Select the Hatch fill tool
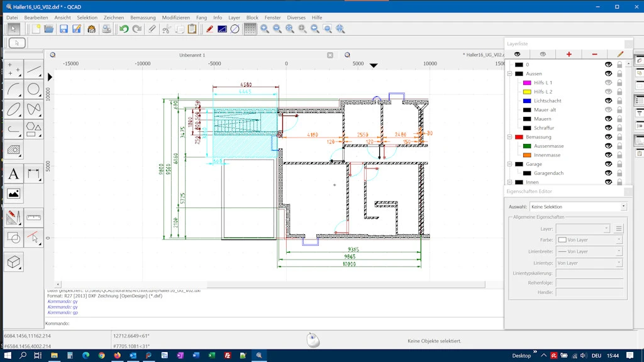Image resolution: width=644 pixels, height=362 pixels. [x=14, y=150]
